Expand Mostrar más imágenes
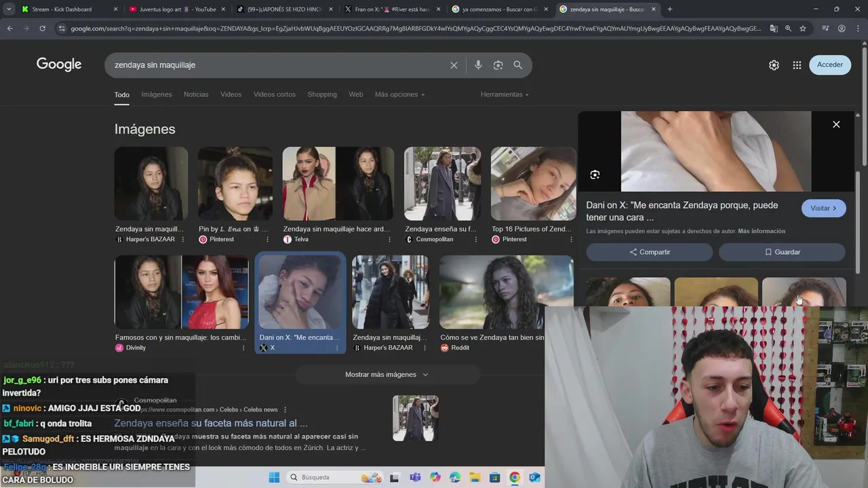868x488 pixels. pyautogui.click(x=387, y=374)
